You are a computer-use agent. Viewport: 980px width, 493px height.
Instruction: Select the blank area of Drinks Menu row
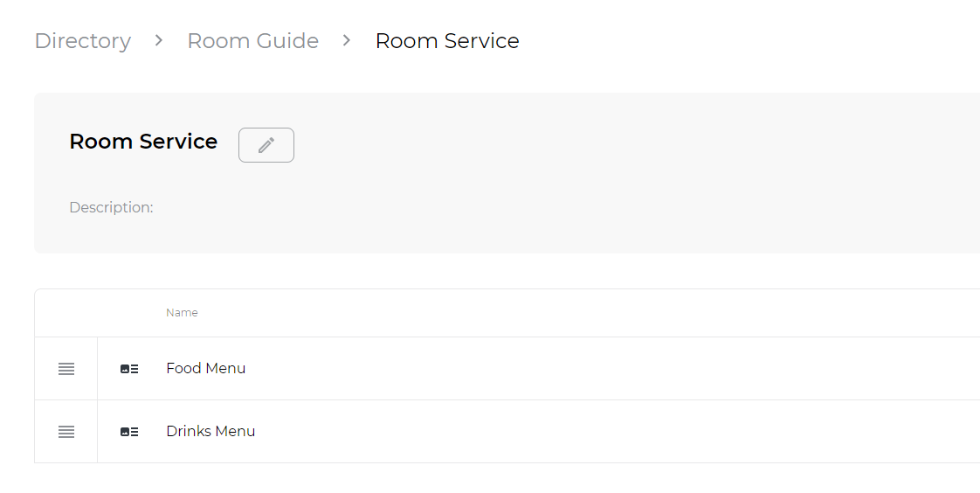point(618,432)
